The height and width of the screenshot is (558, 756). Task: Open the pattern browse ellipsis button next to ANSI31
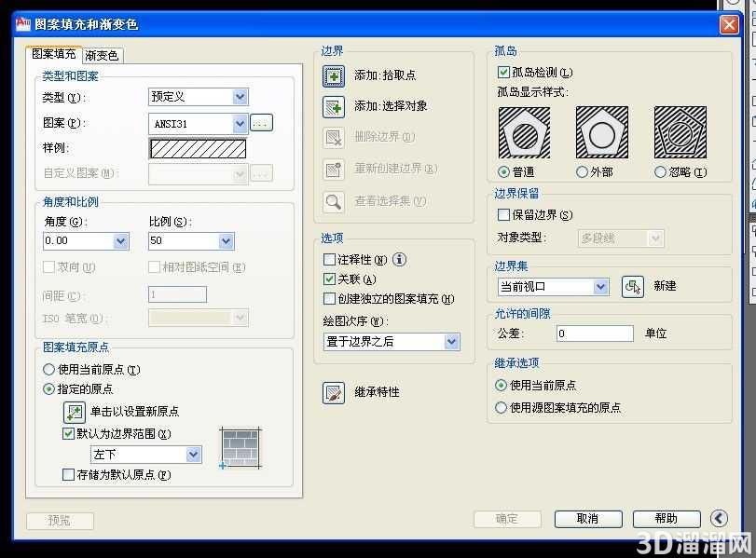[261, 123]
